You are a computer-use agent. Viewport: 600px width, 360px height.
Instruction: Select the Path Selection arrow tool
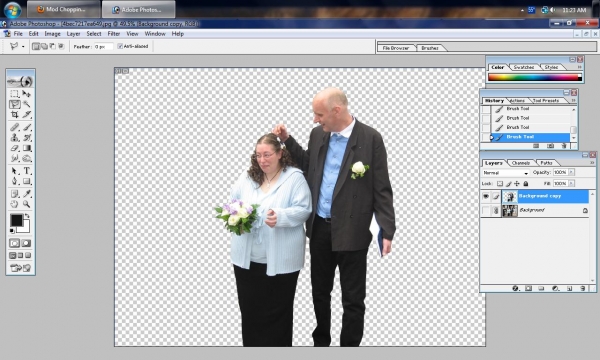[15, 171]
